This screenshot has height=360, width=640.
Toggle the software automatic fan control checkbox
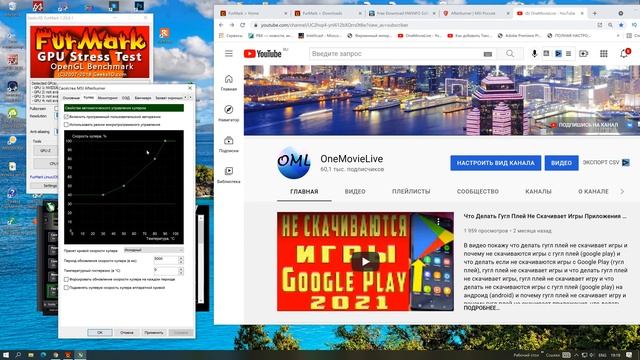point(66,117)
